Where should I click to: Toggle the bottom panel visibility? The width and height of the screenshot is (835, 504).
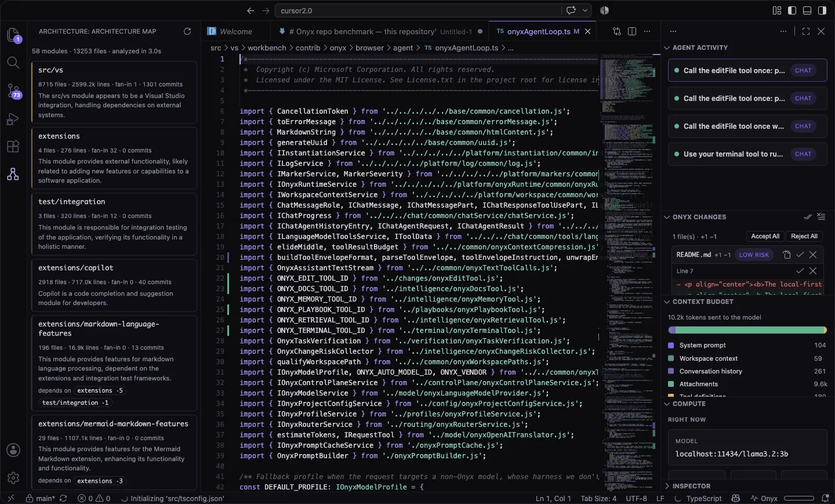point(807,10)
